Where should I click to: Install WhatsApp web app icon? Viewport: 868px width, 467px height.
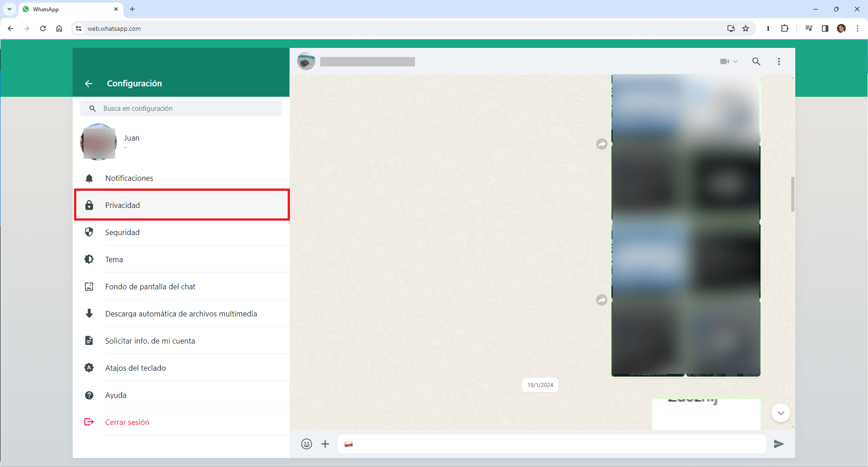tap(731, 28)
